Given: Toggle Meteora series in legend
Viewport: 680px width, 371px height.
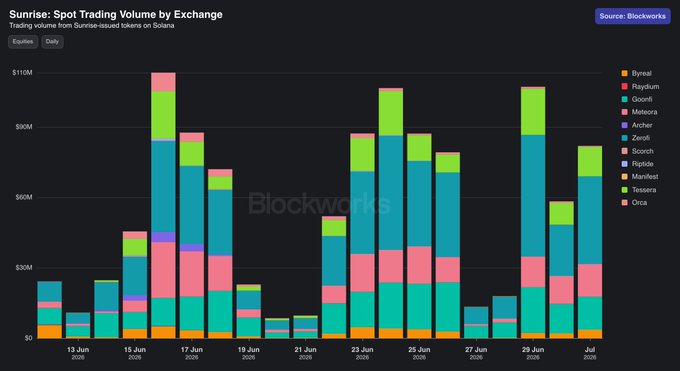Looking at the screenshot, I should tap(639, 112).
